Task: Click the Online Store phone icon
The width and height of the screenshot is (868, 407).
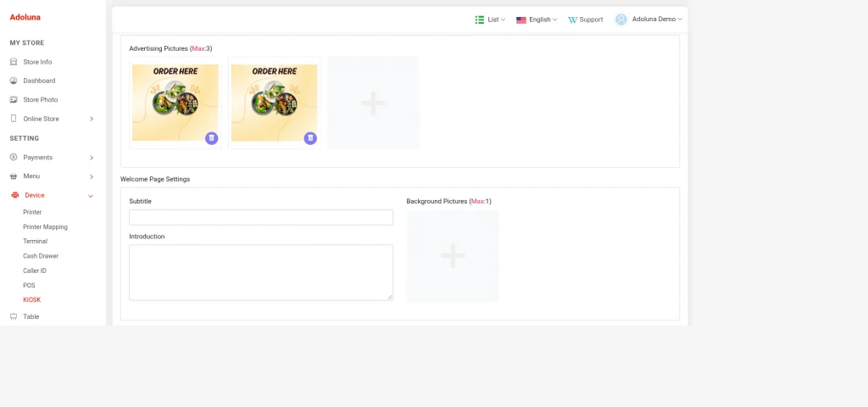Action: (14, 119)
